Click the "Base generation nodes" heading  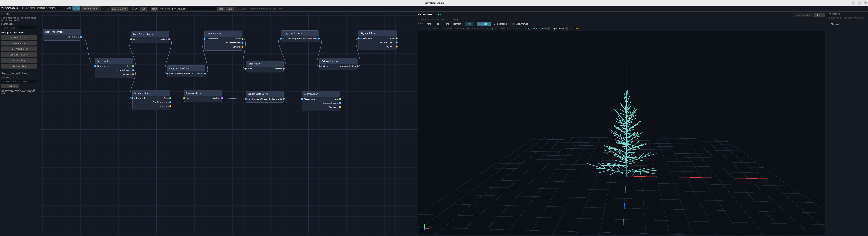tap(12, 33)
